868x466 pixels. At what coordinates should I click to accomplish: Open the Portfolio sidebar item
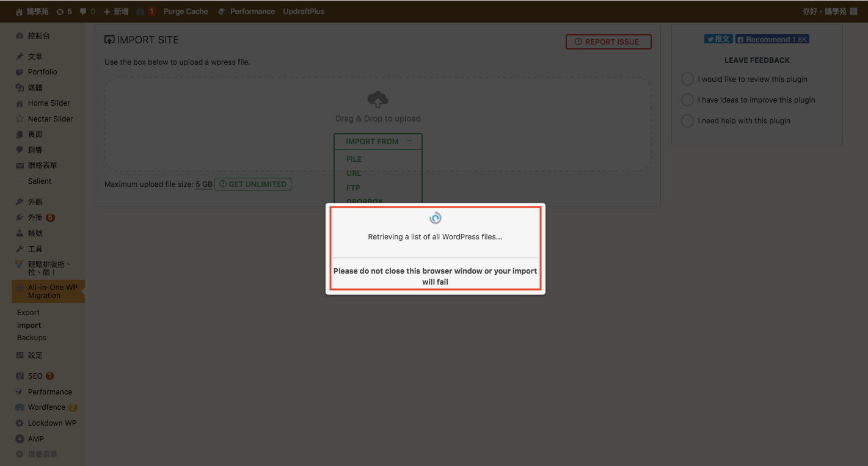(42, 72)
